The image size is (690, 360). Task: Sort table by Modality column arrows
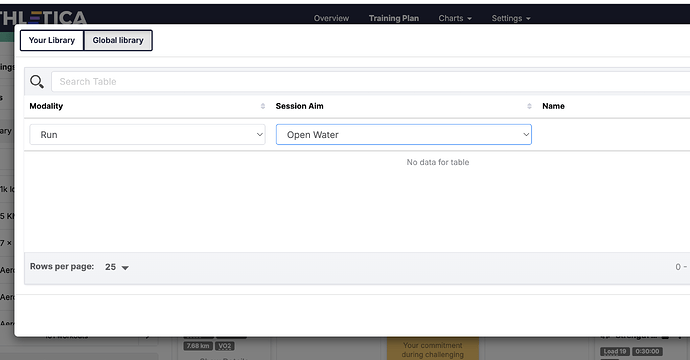(263, 106)
